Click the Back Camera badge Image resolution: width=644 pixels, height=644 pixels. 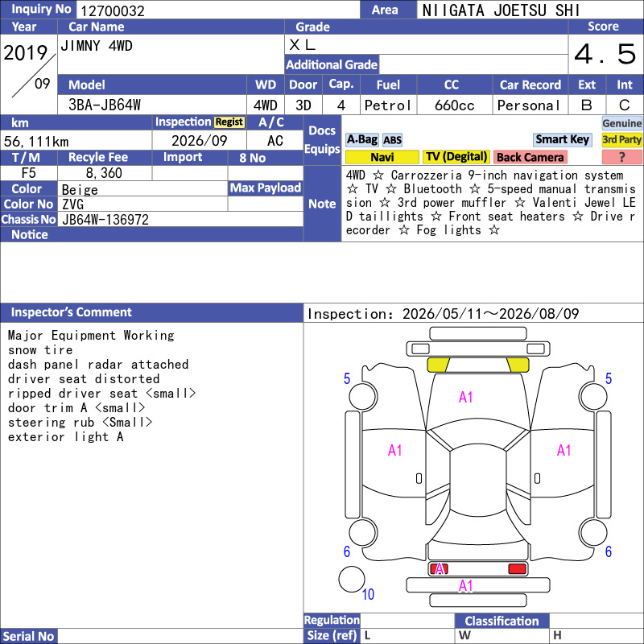tap(530, 157)
